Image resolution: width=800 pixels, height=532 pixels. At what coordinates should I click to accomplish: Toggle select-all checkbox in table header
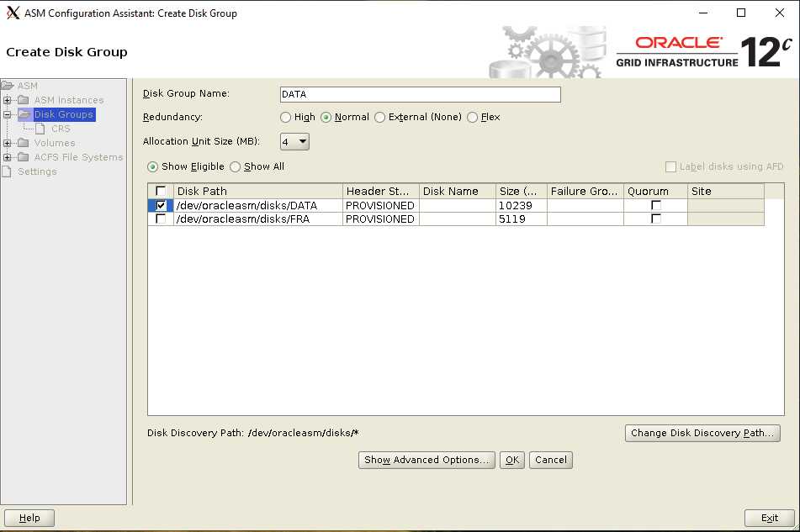click(x=161, y=191)
